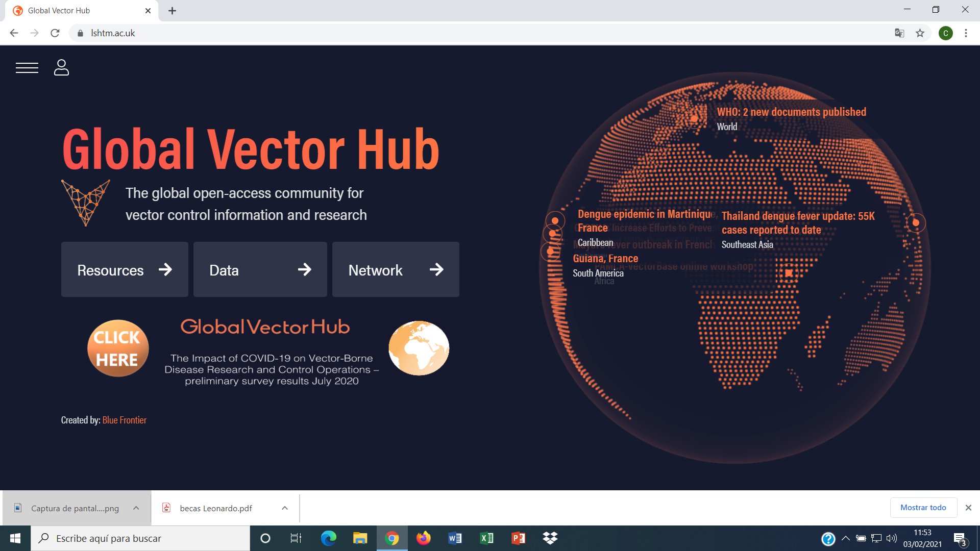This screenshot has width=980, height=551.
Task: Click the Global Vector Hub mosquito logo
Action: [86, 203]
